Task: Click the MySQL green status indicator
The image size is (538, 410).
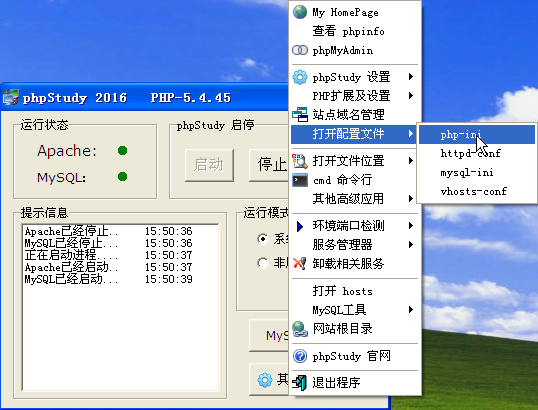Action: pos(122,176)
